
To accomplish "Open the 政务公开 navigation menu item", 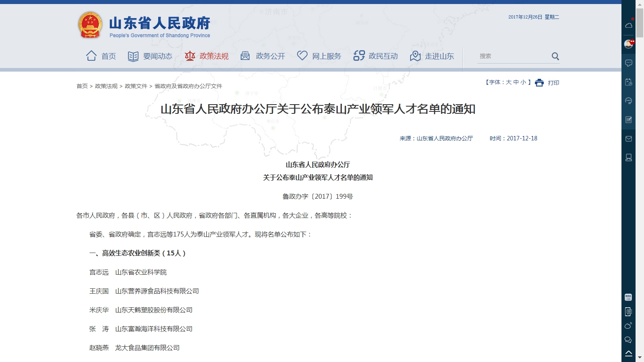I will (x=270, y=56).
